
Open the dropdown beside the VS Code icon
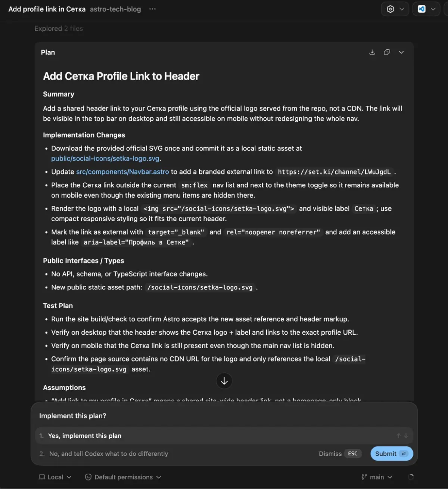pos(433,9)
